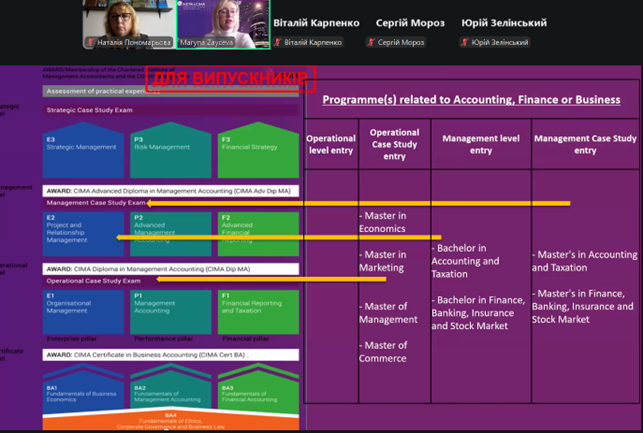
Task: Click the red 'ДЛЯ ВИПУСКНИКІВ' text box
Action: 232,79
